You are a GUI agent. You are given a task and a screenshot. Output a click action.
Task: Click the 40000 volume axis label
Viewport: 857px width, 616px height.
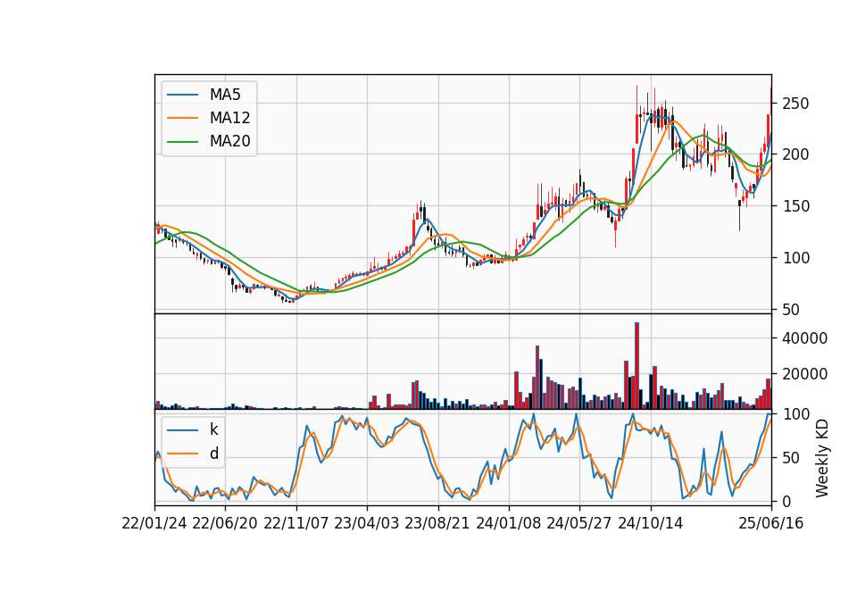[x=804, y=339]
